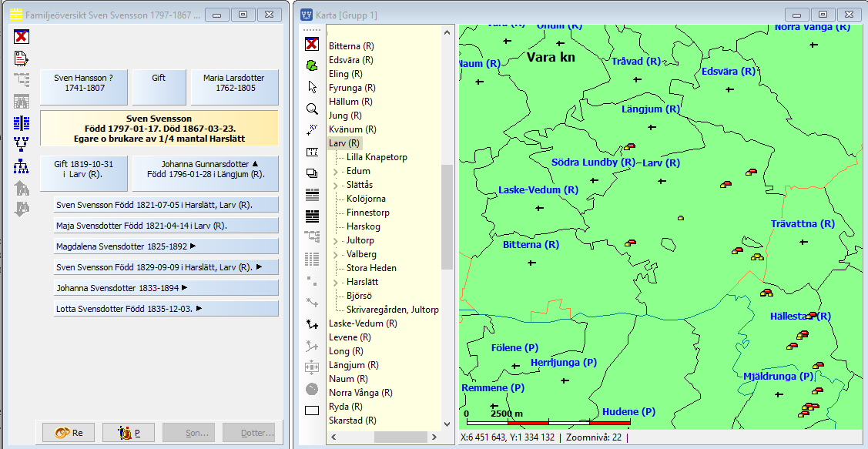
Task: Expand the Slättås tree node
Action: (336, 186)
